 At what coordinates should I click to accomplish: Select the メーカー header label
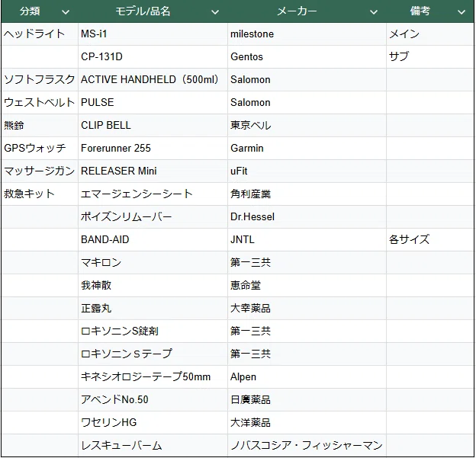297,11
